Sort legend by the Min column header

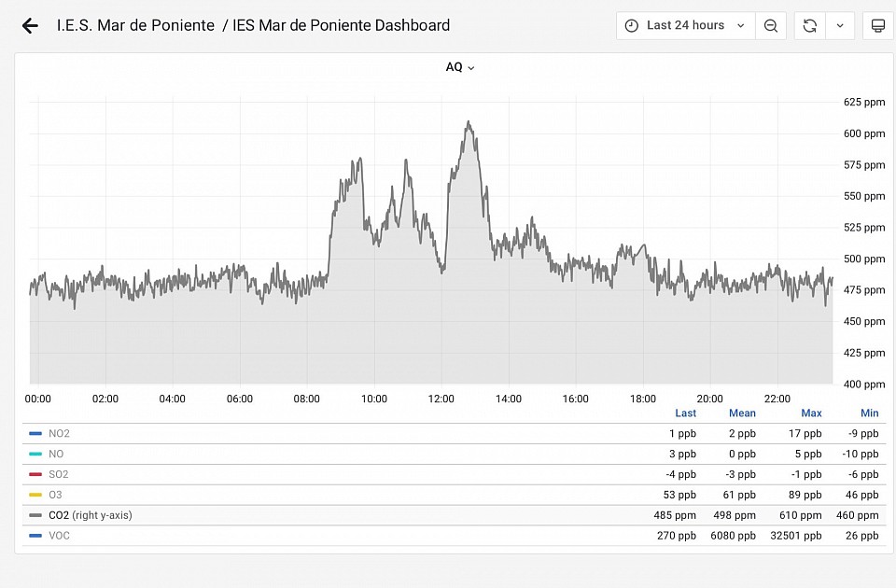click(869, 413)
